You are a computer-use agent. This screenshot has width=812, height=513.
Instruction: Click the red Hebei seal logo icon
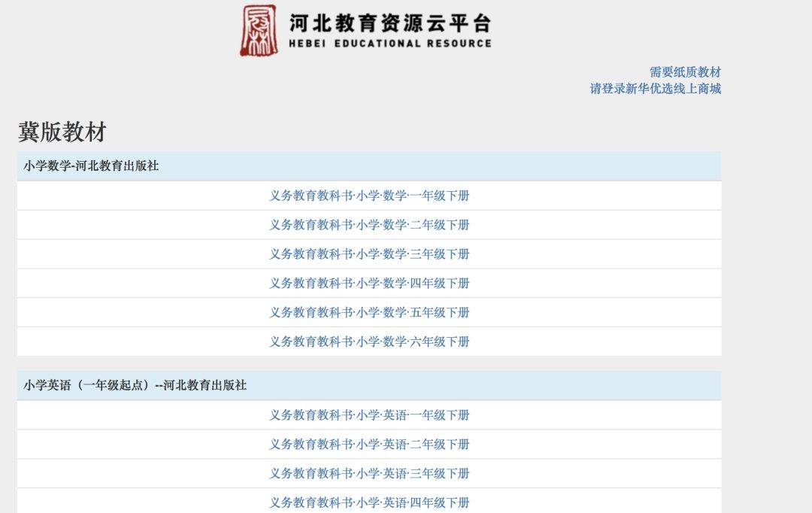click(259, 30)
